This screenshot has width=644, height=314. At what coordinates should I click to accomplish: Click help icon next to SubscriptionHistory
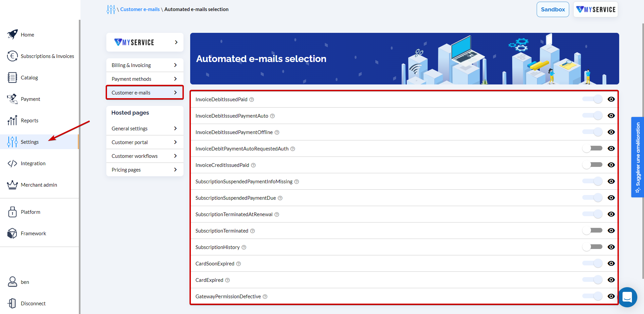[x=244, y=247]
